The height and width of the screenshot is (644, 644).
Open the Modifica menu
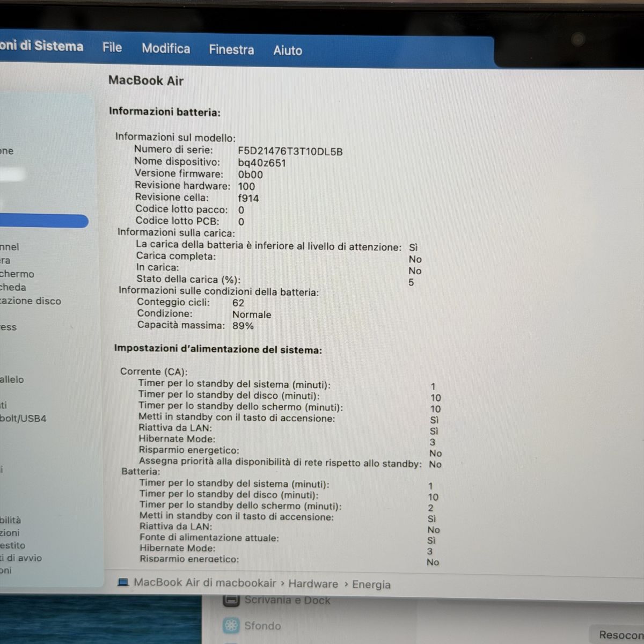point(166,49)
